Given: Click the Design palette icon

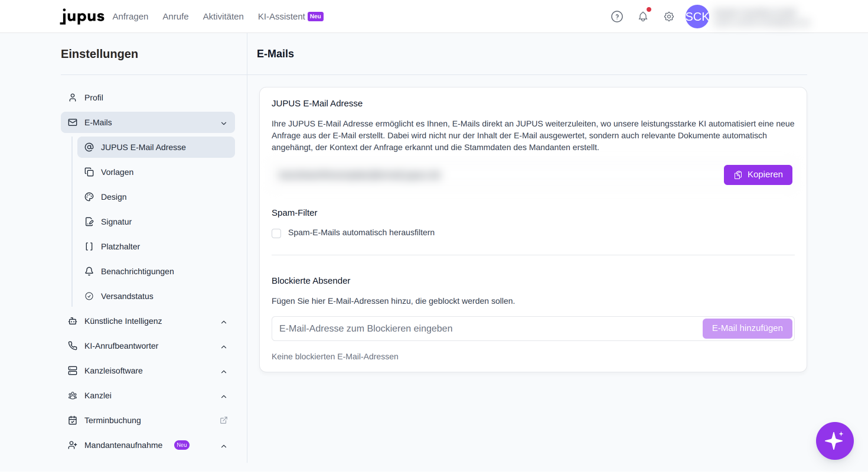Looking at the screenshot, I should point(89,197).
